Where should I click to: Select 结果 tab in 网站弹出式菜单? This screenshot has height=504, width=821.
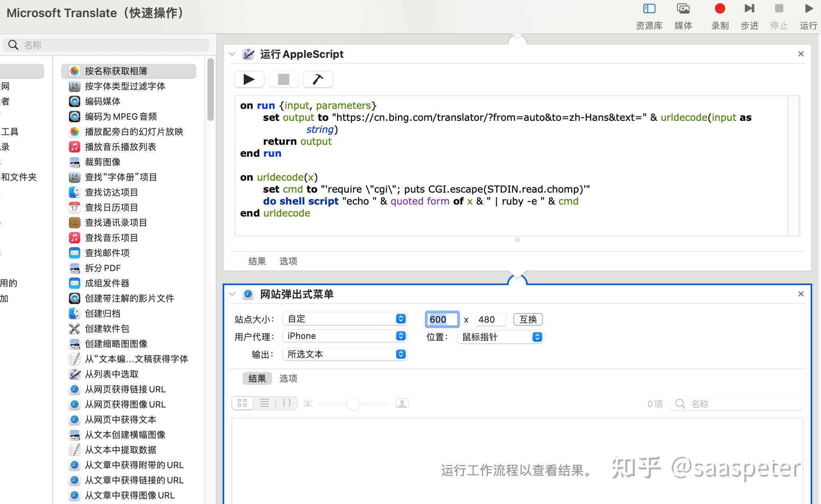click(257, 378)
